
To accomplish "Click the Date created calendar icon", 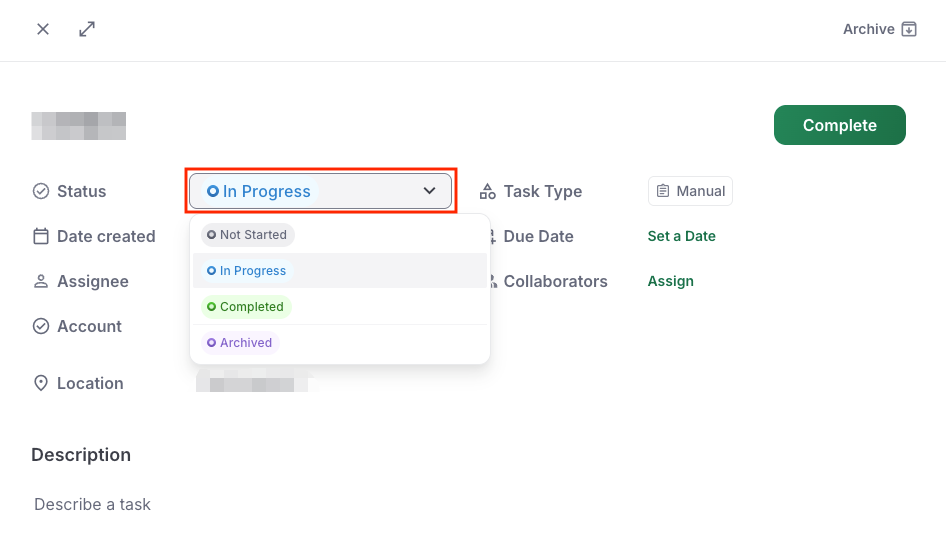I will point(40,236).
